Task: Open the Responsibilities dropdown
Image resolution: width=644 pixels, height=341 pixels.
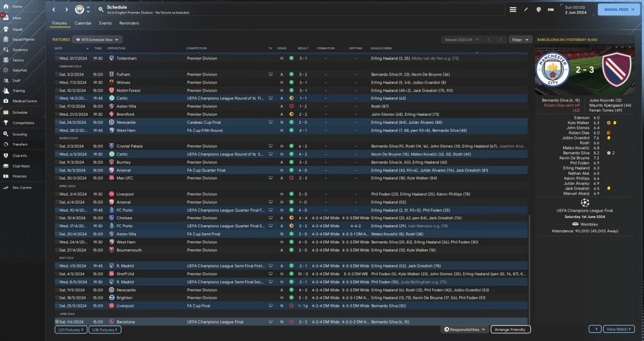Action: [465, 329]
